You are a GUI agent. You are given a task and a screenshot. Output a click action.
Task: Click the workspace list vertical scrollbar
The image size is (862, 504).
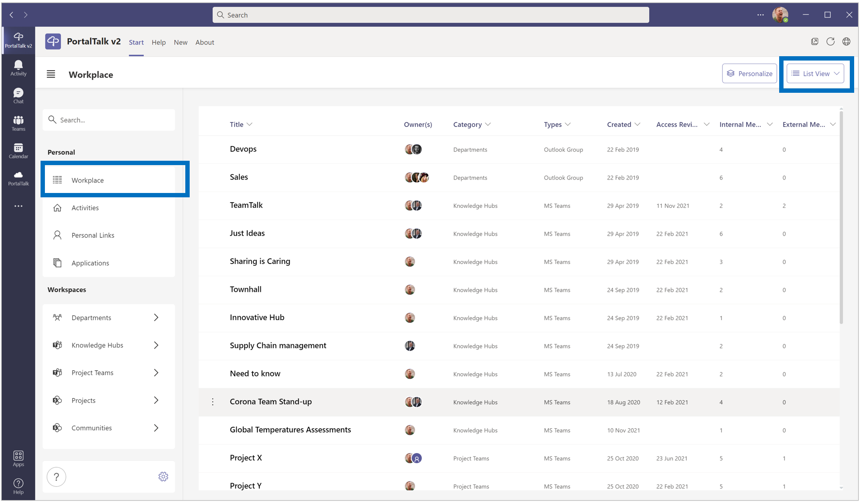(x=841, y=218)
